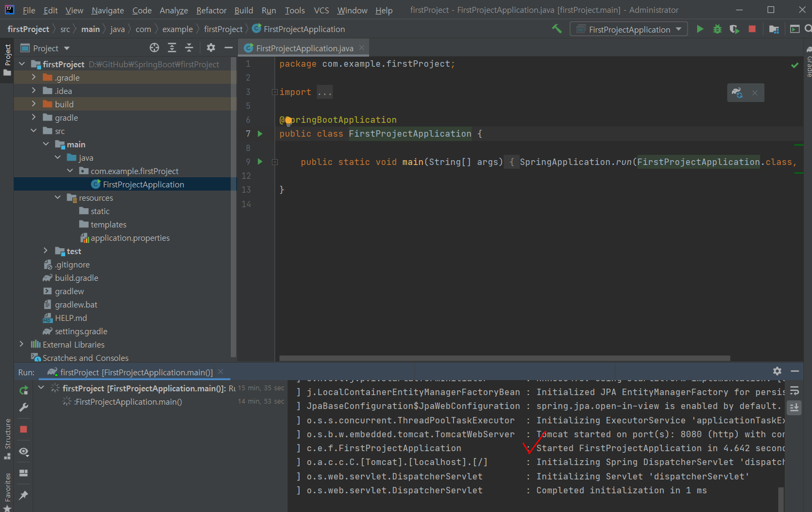
Task: Unfold the main method body
Action: pyautogui.click(x=275, y=162)
